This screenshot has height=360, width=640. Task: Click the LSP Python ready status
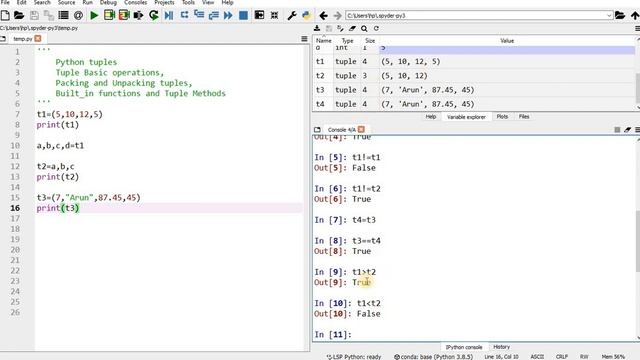(353, 357)
